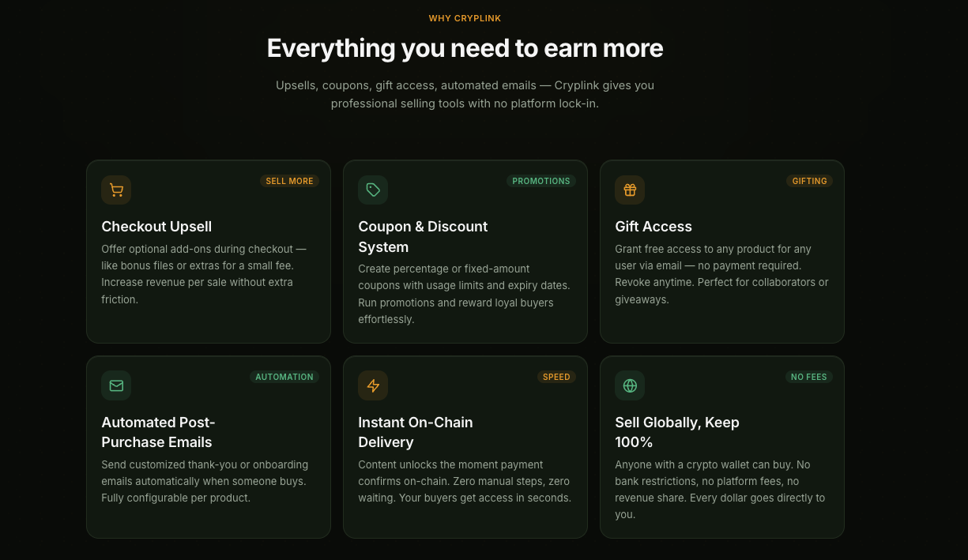Select the PROMOTIONS badge

click(x=541, y=181)
